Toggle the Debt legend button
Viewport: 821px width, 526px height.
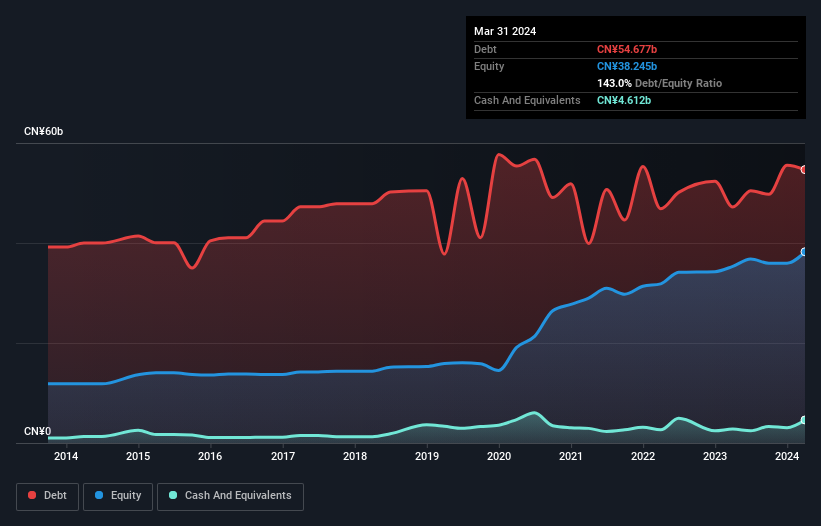coord(48,496)
